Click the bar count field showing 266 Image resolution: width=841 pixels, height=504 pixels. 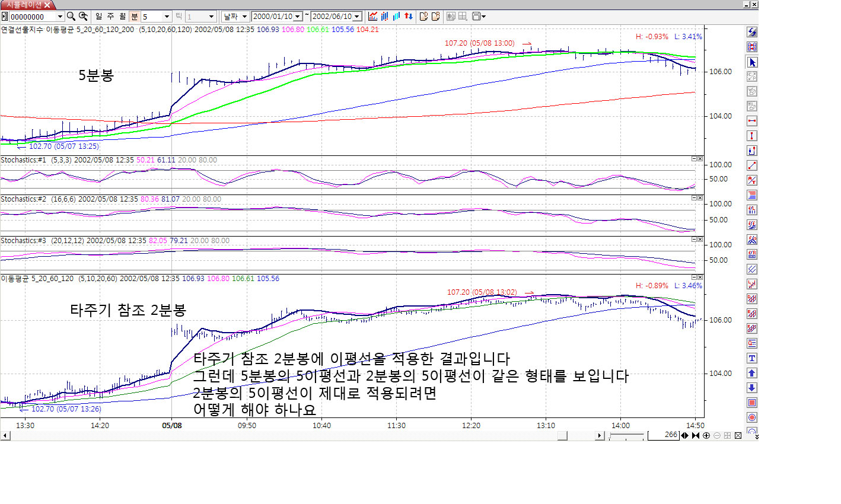(x=663, y=435)
